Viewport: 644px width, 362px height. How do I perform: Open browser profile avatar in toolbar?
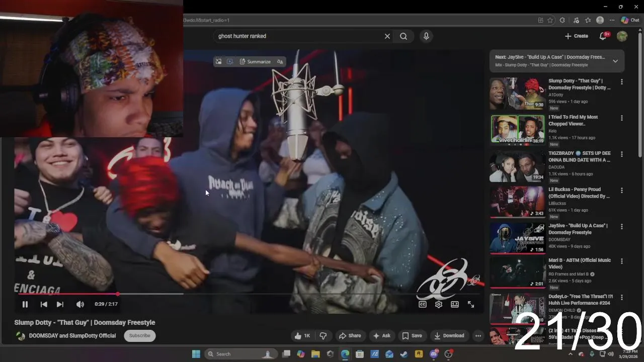tap(600, 20)
